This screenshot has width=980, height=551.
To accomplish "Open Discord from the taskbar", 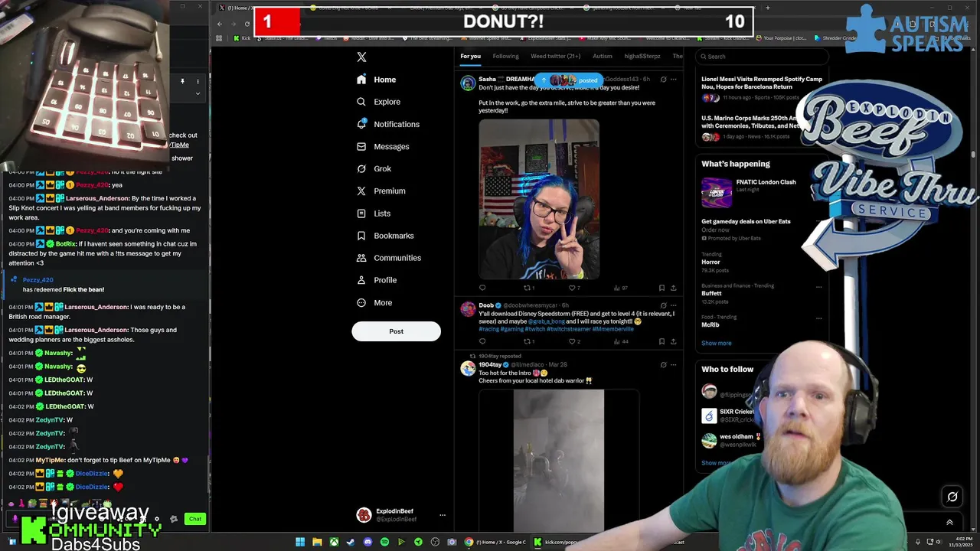I will coord(367,542).
